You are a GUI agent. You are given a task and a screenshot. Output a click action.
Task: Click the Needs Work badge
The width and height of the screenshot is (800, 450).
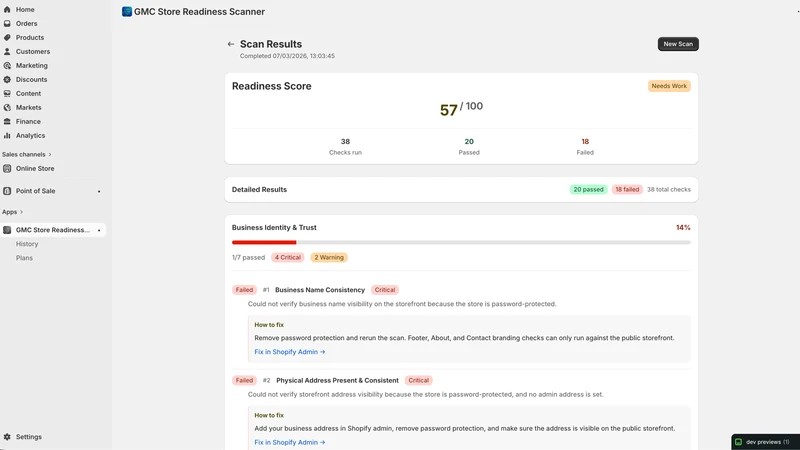click(669, 86)
